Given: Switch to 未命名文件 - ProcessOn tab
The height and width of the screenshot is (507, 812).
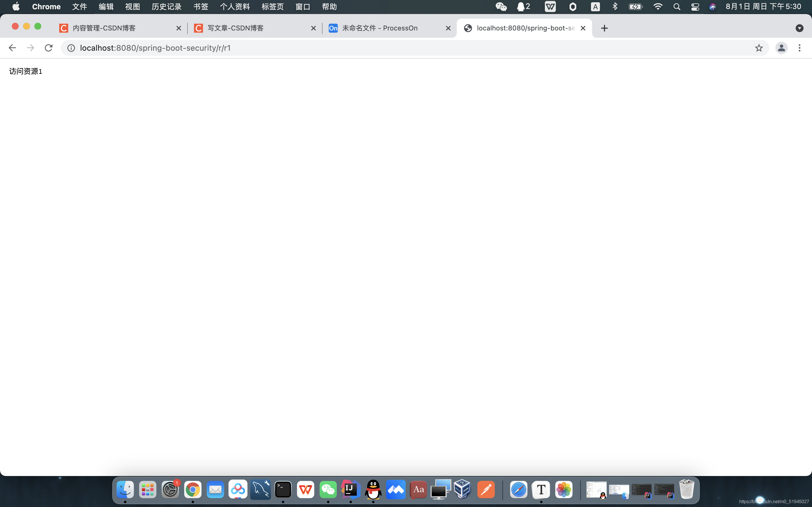Looking at the screenshot, I should (383, 28).
